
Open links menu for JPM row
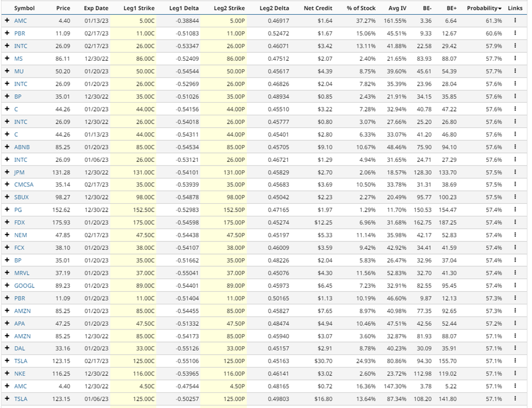coord(515,172)
